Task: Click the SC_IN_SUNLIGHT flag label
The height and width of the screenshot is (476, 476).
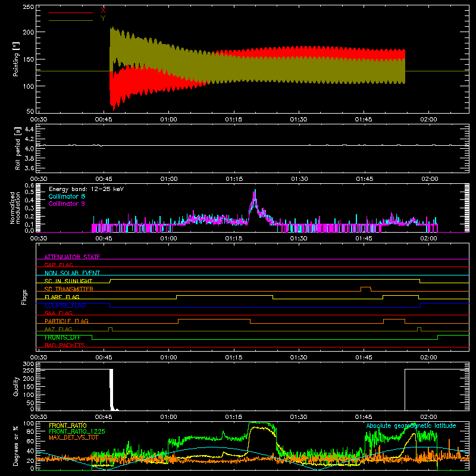Action: coord(68,281)
